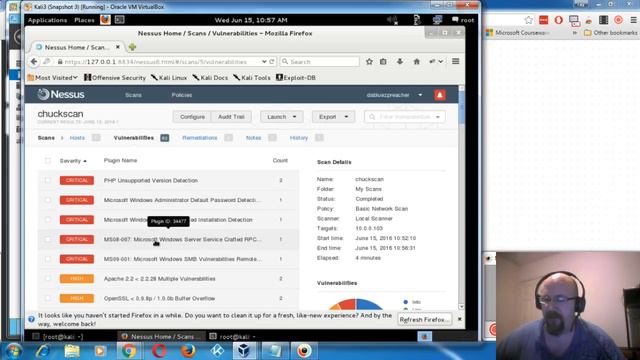Switch to the Remediations tab
The height and width of the screenshot is (360, 640).
coord(200,138)
